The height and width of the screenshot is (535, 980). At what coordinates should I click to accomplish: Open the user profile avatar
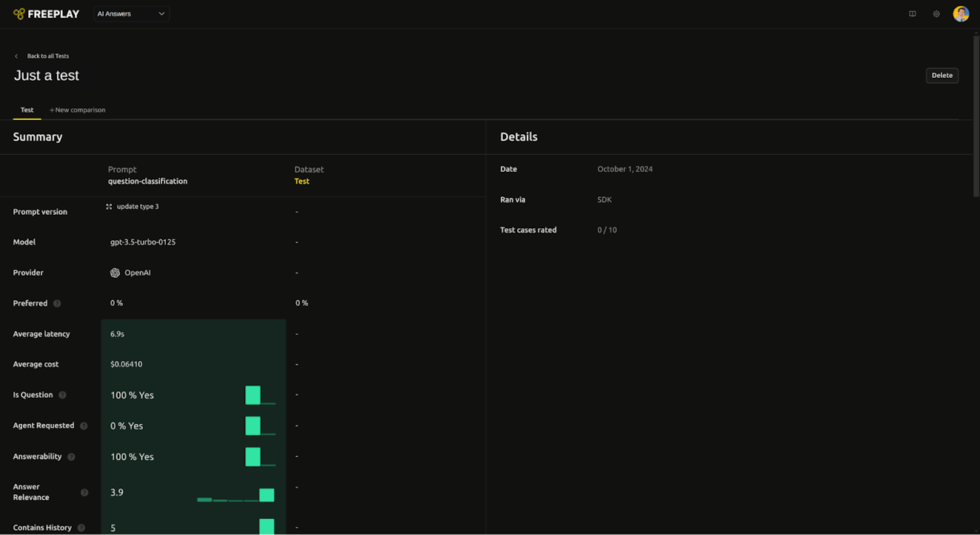coord(961,14)
